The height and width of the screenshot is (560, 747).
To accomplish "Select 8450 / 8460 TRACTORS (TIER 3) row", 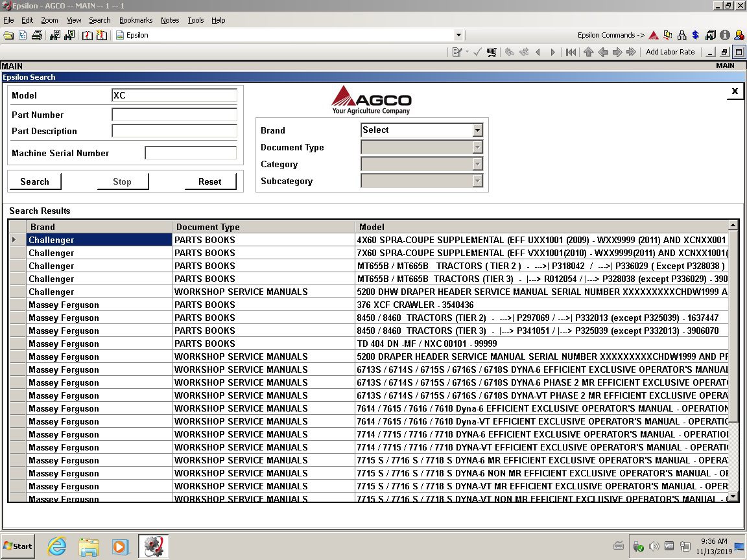I will pyautogui.click(x=369, y=331).
